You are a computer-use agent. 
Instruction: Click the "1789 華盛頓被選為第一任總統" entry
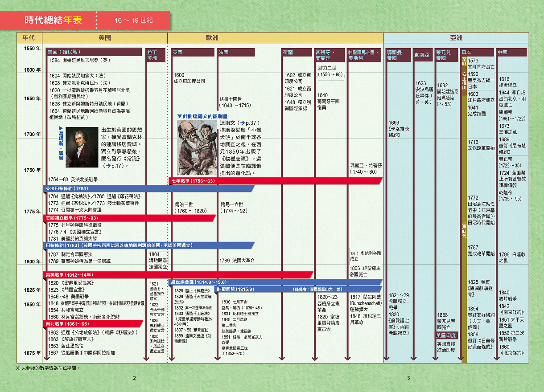(79, 261)
